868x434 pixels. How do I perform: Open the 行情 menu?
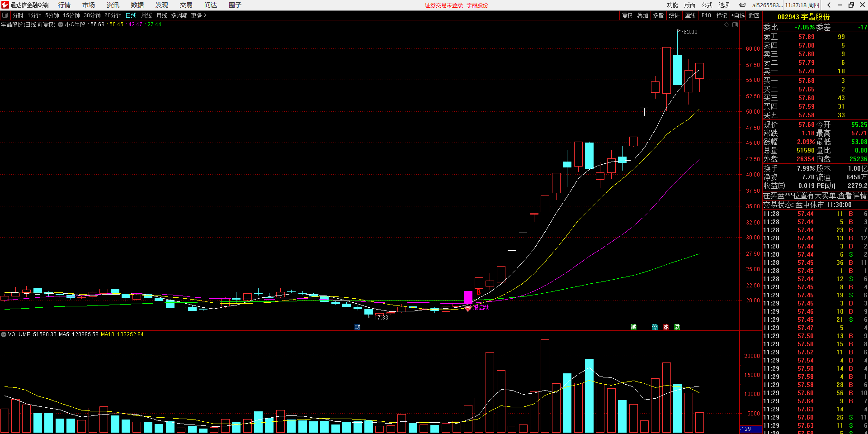coord(64,5)
